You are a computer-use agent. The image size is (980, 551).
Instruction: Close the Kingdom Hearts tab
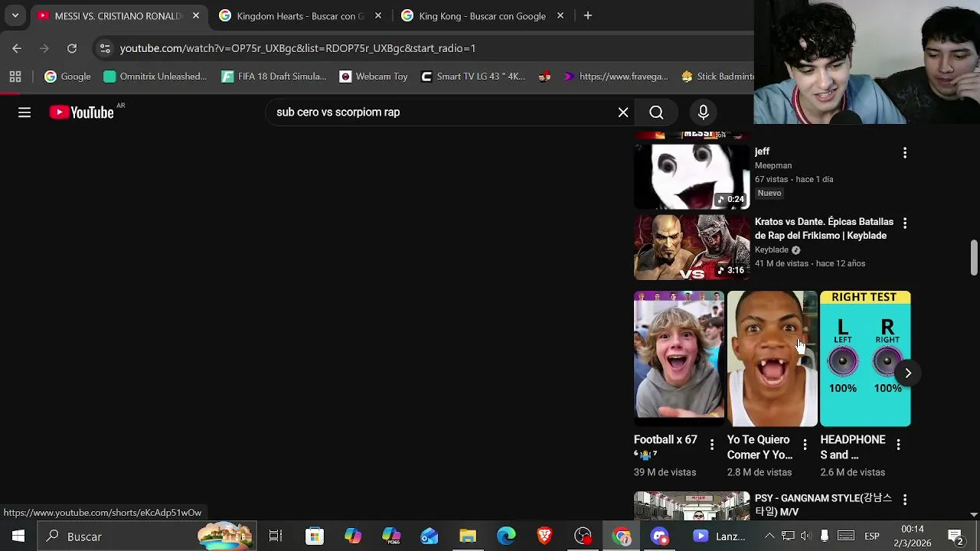377,15
